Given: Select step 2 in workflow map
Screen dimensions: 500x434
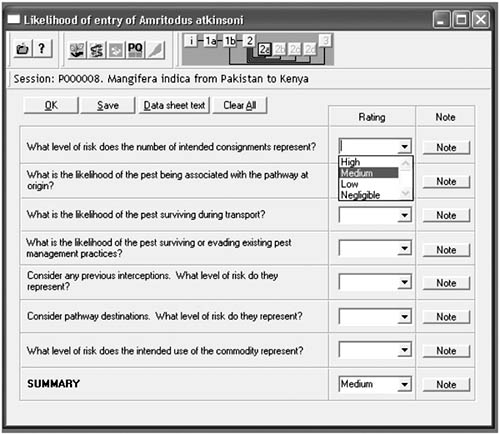Looking at the screenshot, I should pyautogui.click(x=249, y=41).
